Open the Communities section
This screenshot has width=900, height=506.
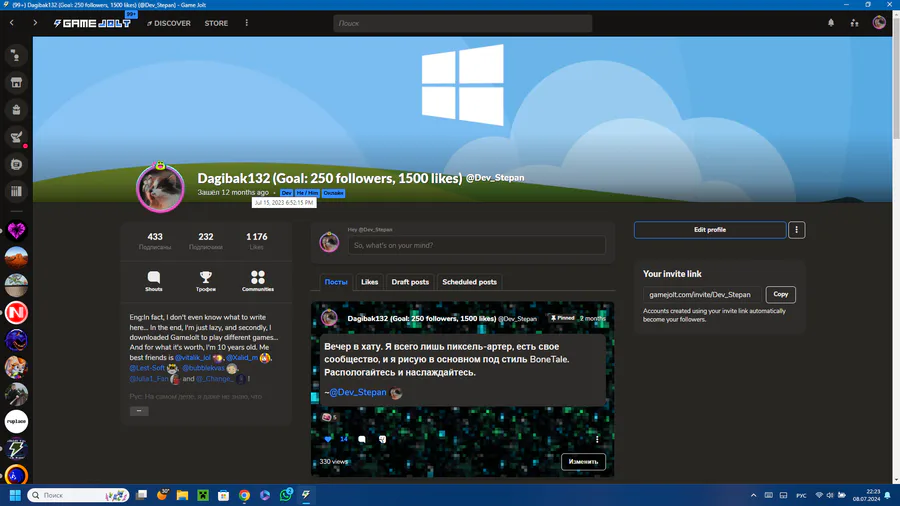(x=258, y=281)
